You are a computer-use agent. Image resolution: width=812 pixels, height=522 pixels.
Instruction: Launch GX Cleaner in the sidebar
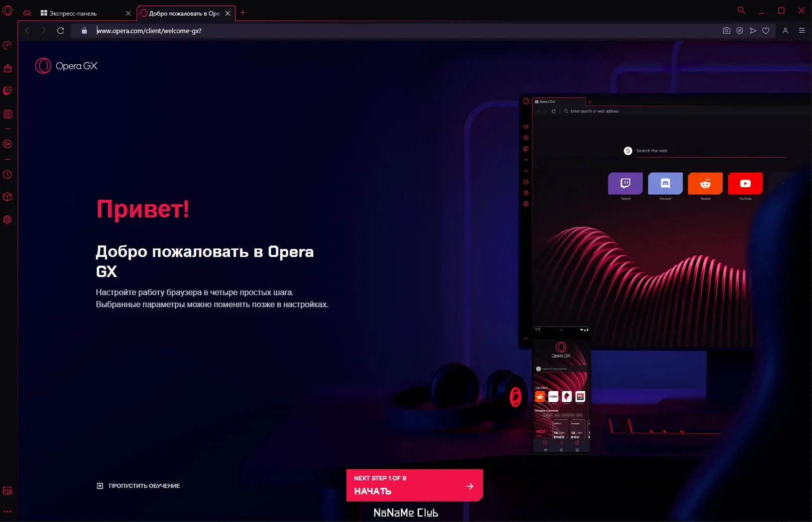8,68
